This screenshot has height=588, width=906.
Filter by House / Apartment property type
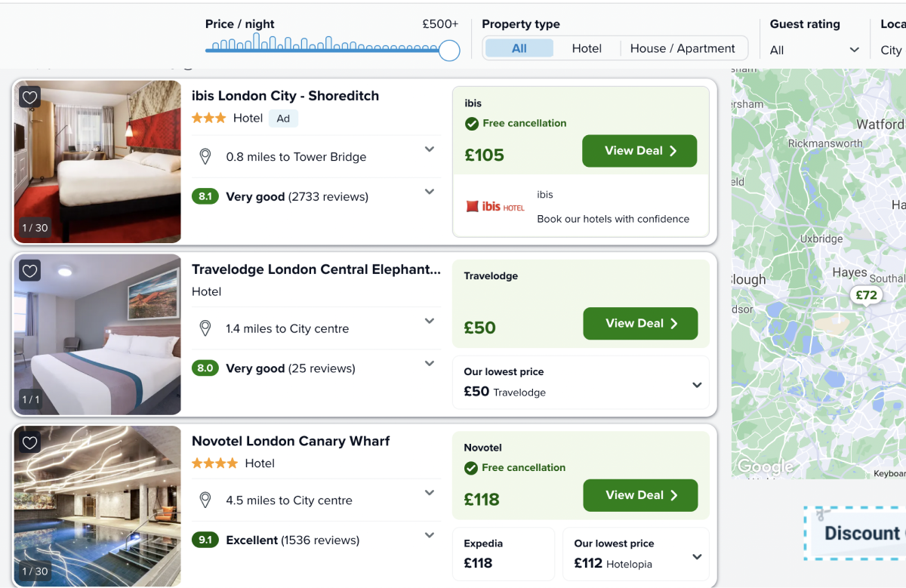683,48
